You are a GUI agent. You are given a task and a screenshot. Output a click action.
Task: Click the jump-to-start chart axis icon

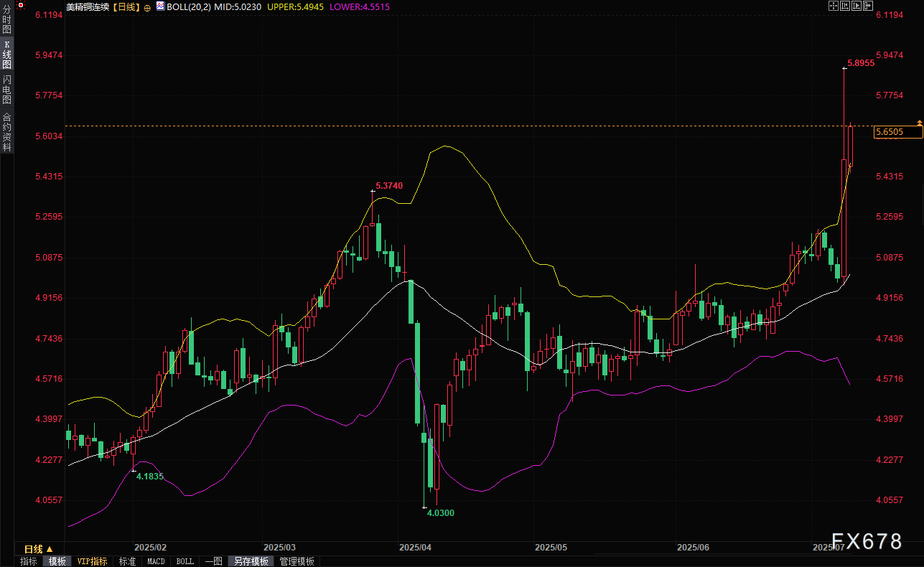[x=845, y=6]
